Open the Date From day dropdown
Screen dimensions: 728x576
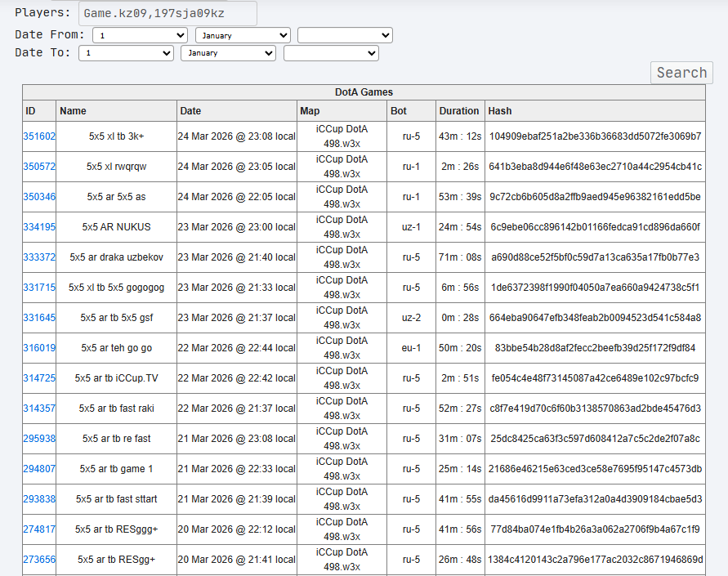point(141,35)
